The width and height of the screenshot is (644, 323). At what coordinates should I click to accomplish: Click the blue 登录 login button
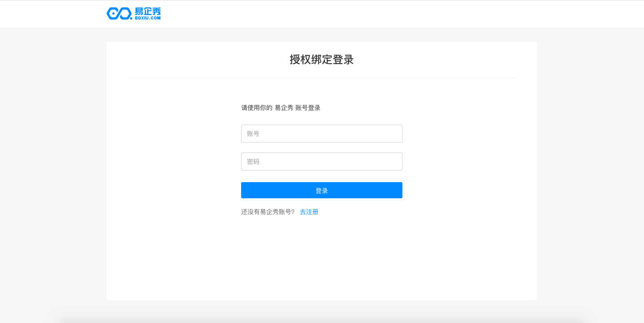[322, 190]
